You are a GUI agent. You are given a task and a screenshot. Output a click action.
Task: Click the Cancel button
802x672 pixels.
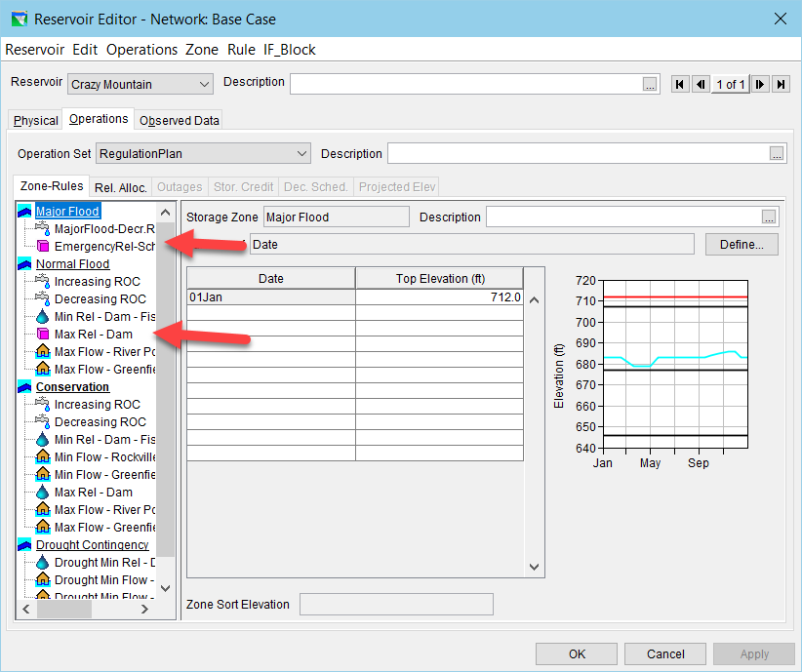pyautogui.click(x=665, y=654)
